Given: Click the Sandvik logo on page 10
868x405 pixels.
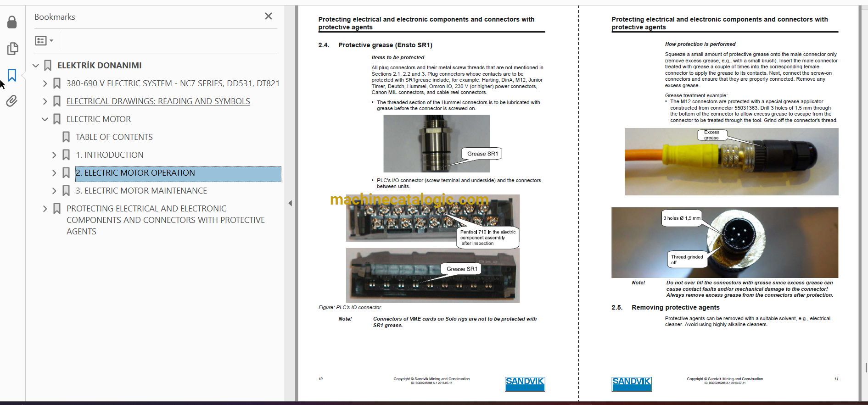Looking at the screenshot, I should [525, 384].
